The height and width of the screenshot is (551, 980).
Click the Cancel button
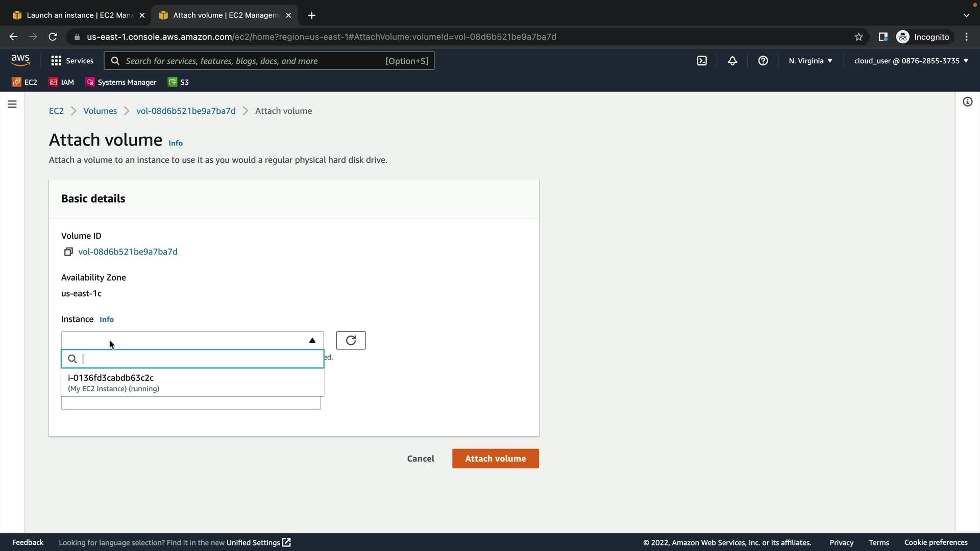click(x=421, y=459)
